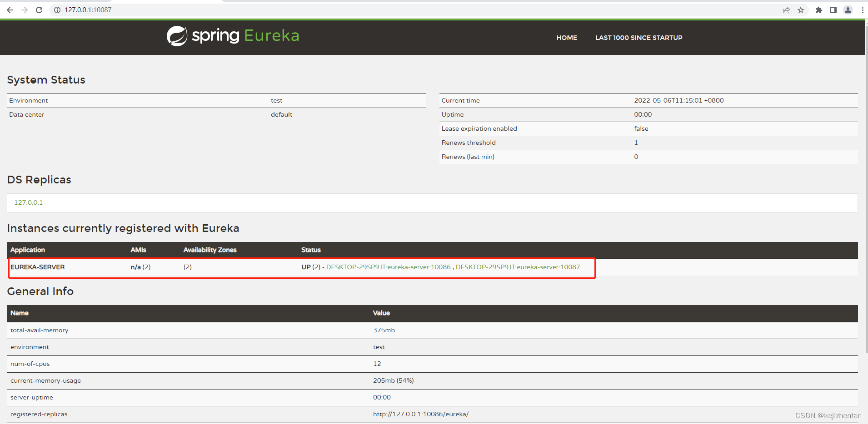Toggle the browser side panel icon
This screenshot has height=424, width=868.
[833, 10]
